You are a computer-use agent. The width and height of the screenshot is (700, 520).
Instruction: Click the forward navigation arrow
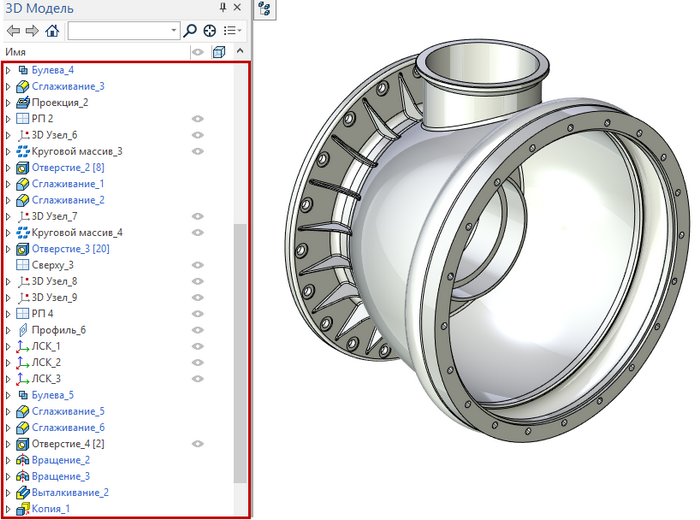point(32,30)
